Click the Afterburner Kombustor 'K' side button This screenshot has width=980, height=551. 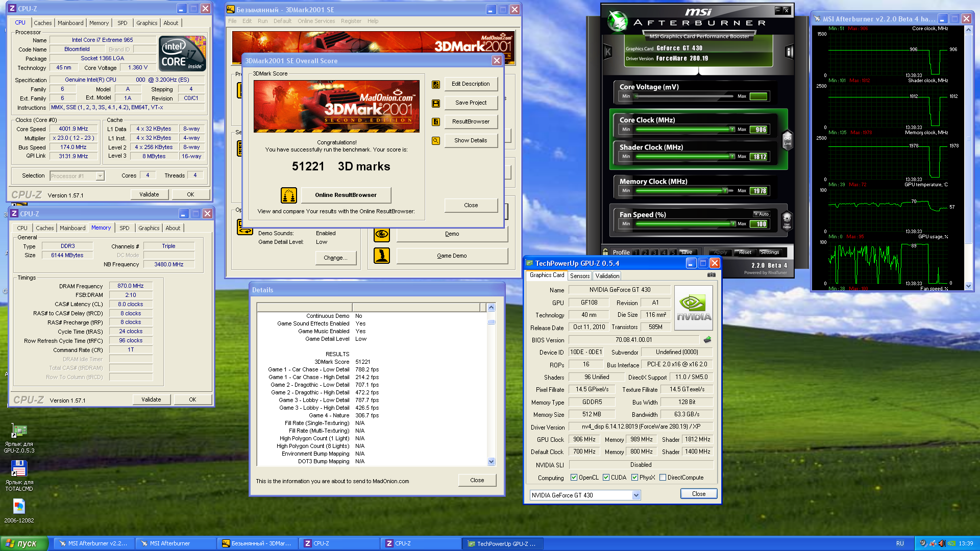(608, 52)
